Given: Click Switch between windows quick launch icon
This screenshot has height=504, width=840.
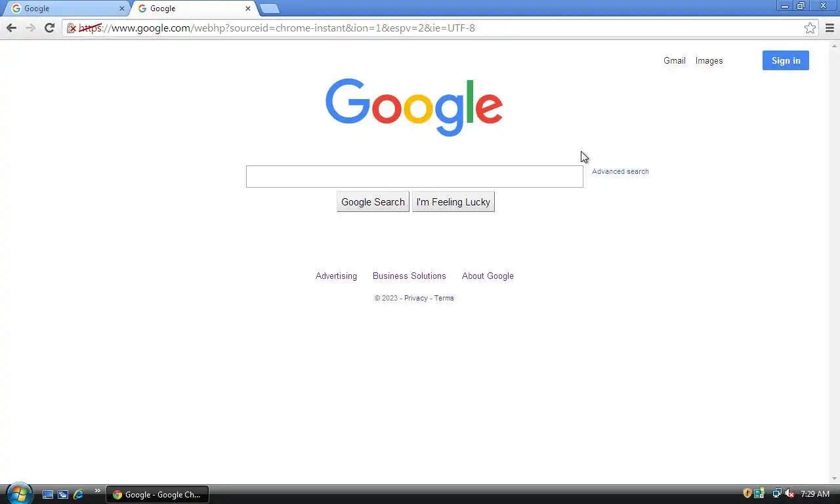Looking at the screenshot, I should (x=63, y=494).
